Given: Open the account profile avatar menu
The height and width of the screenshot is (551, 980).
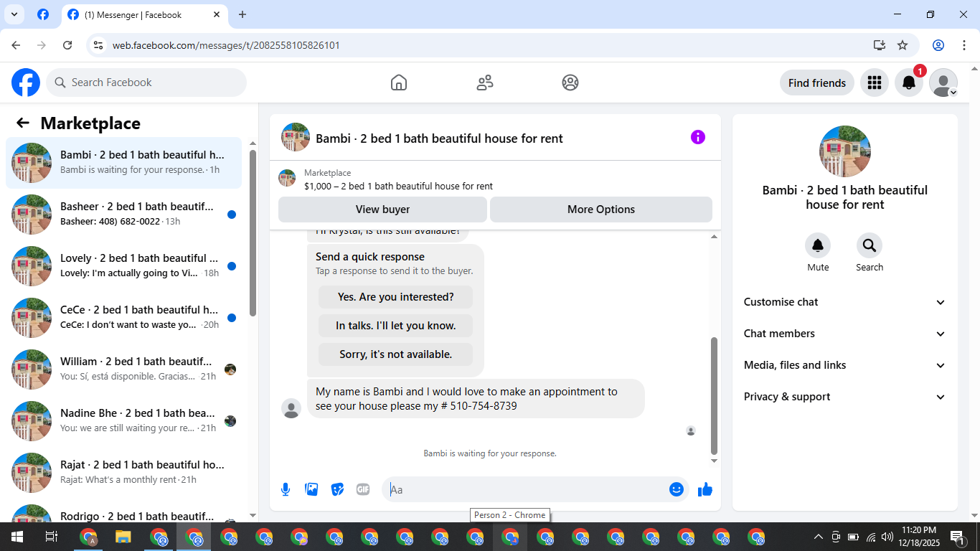Looking at the screenshot, I should pos(943,83).
